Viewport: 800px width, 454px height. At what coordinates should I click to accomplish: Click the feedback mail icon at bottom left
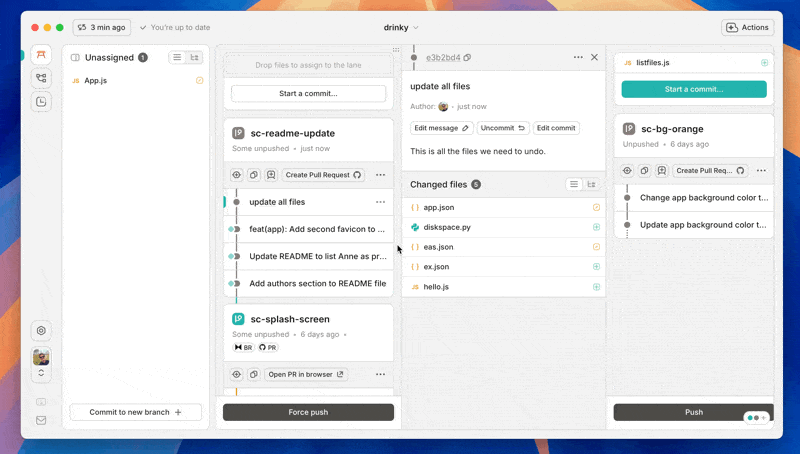point(41,420)
